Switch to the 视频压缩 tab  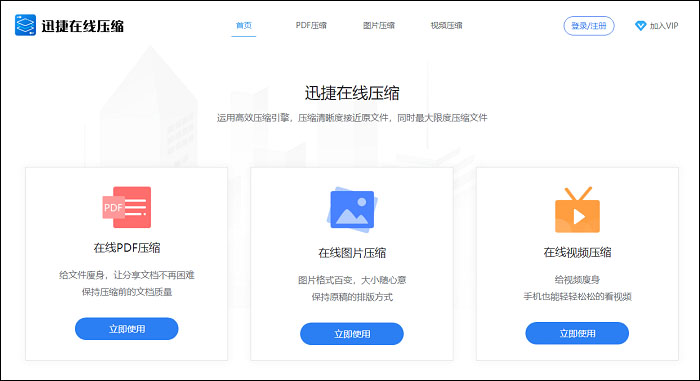[446, 25]
